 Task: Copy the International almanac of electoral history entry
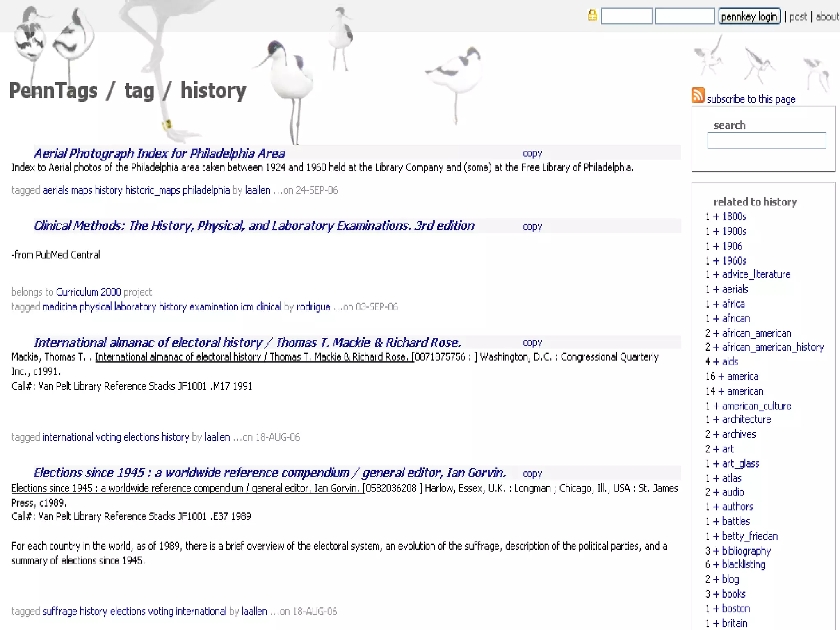532,342
